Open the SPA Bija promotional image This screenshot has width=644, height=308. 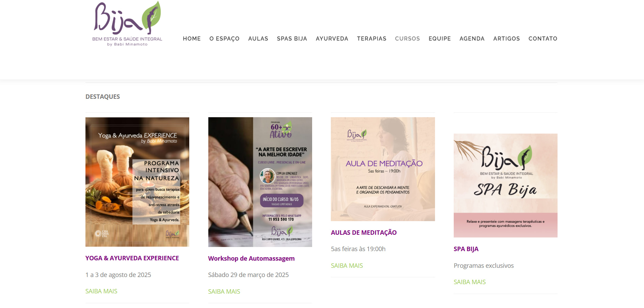tap(505, 185)
